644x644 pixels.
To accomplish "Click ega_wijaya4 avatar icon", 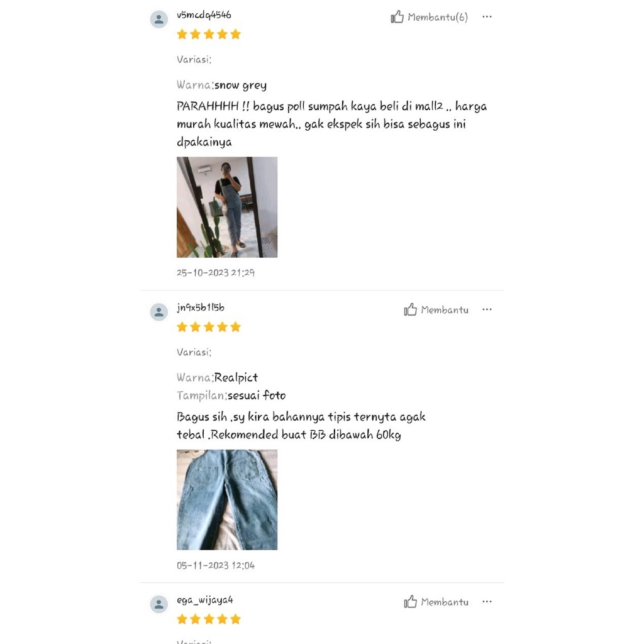I will pyautogui.click(x=159, y=604).
